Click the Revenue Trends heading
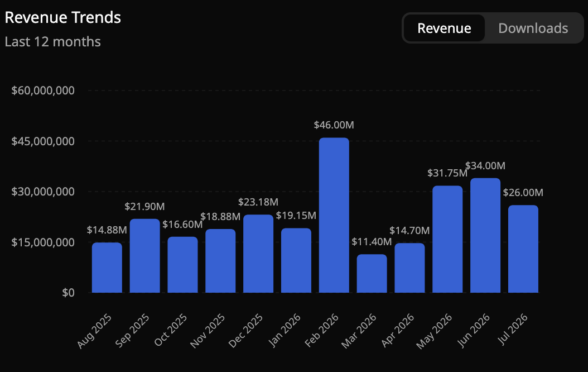Viewport: 588px width, 372px height. [62, 18]
